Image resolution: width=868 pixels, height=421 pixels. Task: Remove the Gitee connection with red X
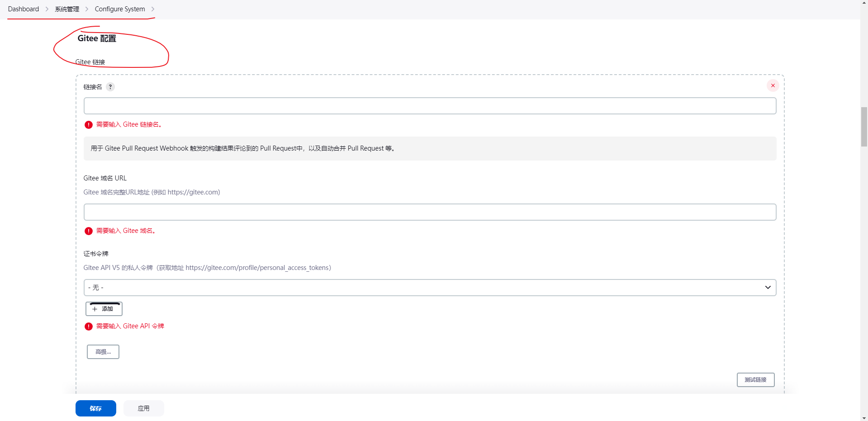coord(773,85)
